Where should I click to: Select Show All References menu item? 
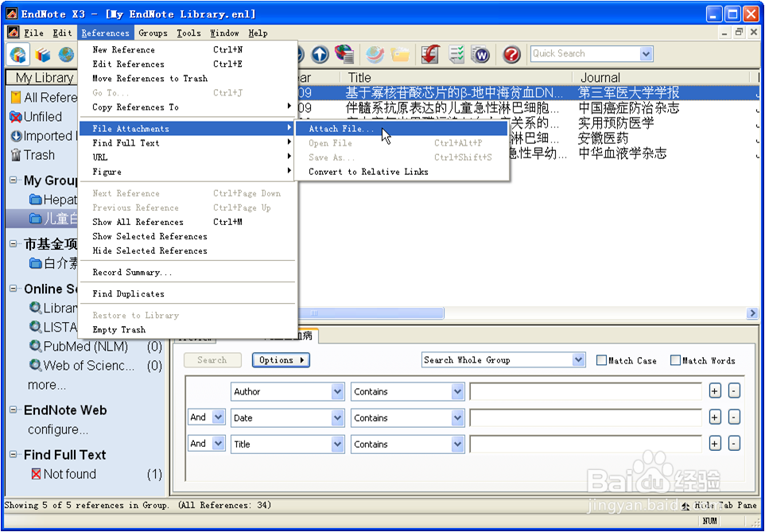(188, 222)
